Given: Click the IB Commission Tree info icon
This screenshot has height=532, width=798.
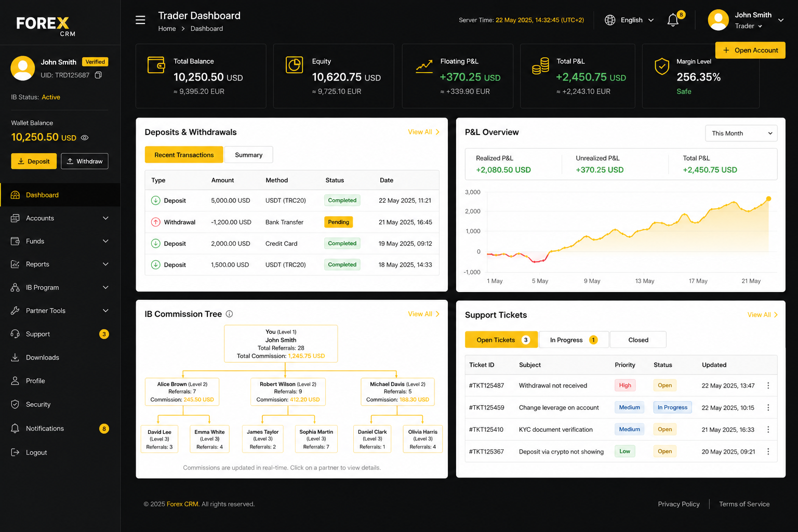Looking at the screenshot, I should pyautogui.click(x=229, y=314).
